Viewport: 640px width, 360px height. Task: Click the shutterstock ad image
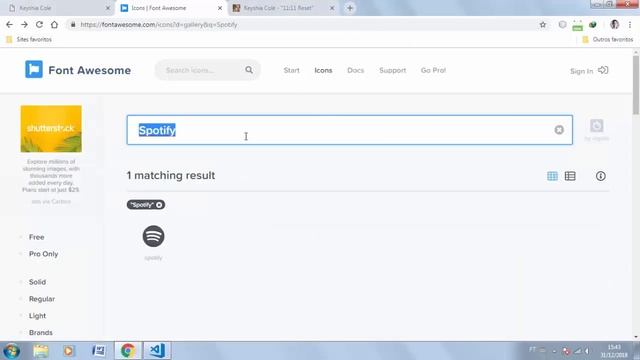pyautogui.click(x=51, y=129)
